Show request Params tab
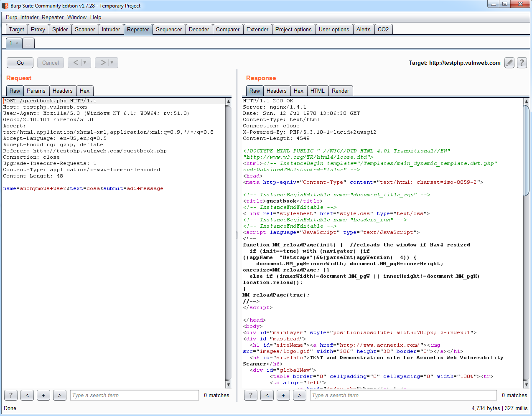The image size is (532, 416). click(x=36, y=91)
